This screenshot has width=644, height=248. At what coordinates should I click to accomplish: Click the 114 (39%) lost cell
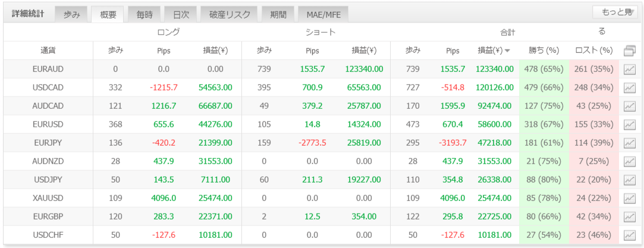tap(594, 143)
